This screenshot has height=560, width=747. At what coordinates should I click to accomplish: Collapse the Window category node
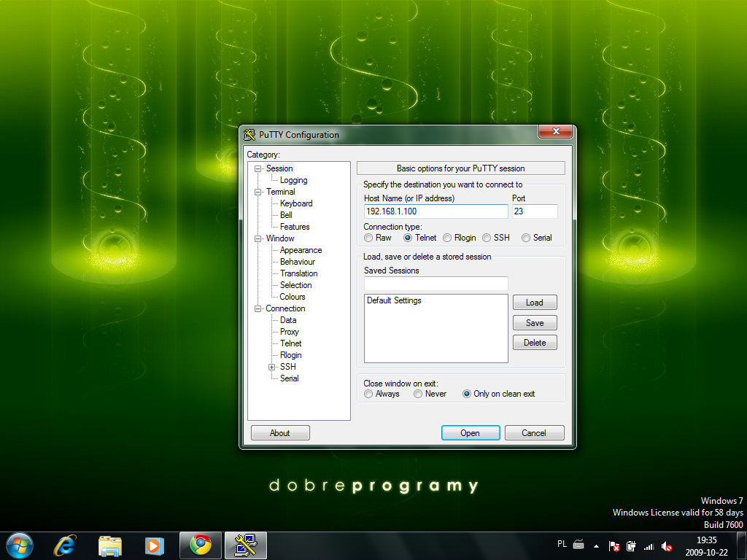(258, 238)
